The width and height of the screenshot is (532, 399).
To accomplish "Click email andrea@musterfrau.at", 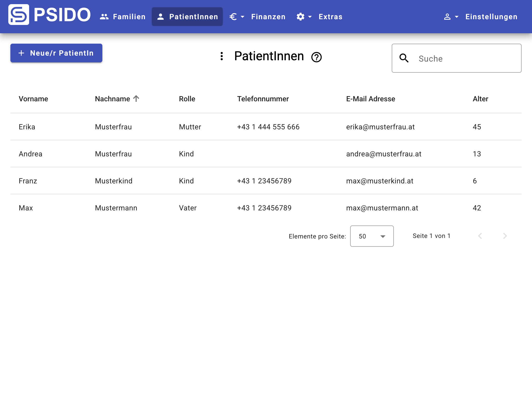I will pyautogui.click(x=384, y=154).
